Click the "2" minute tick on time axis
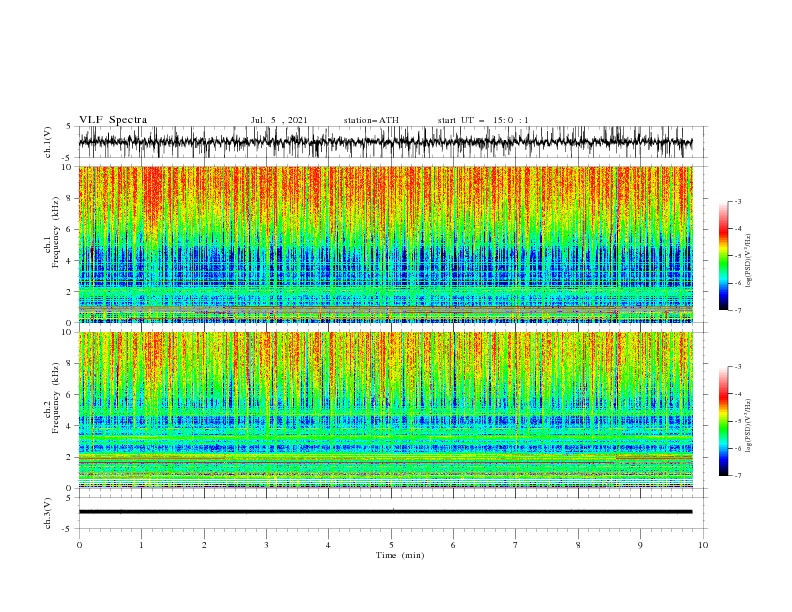Viewport: 792px width, 612px height. pos(204,545)
